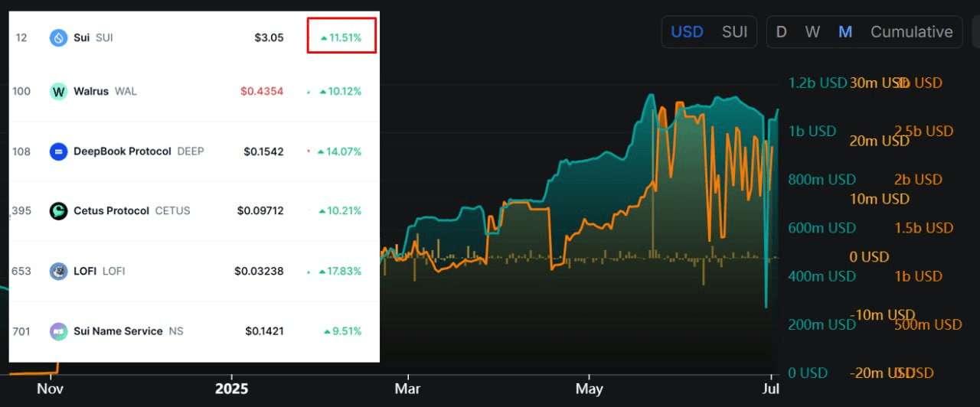This screenshot has width=980, height=407.
Task: Click the Walrus price $0.4354
Action: point(262,92)
